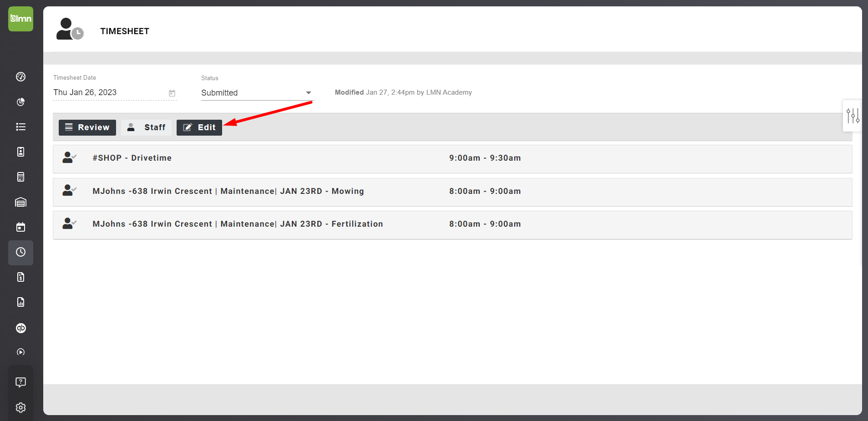This screenshot has width=868, height=421.
Task: Open the calendar schedule icon in sidebar
Action: tap(20, 227)
